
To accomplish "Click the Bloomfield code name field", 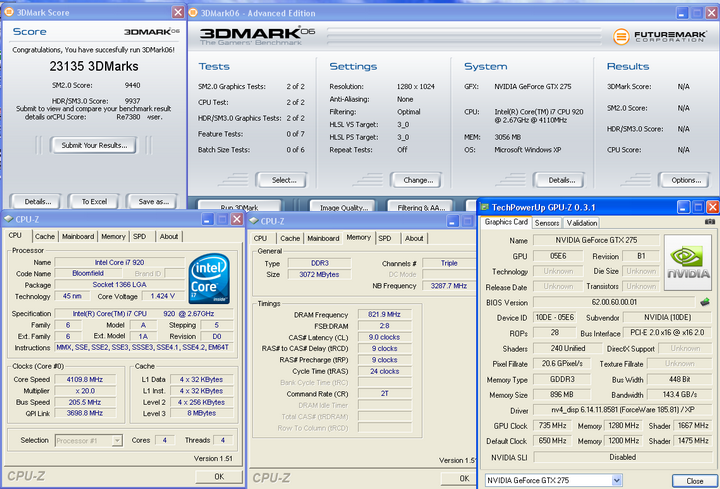I will (x=88, y=274).
